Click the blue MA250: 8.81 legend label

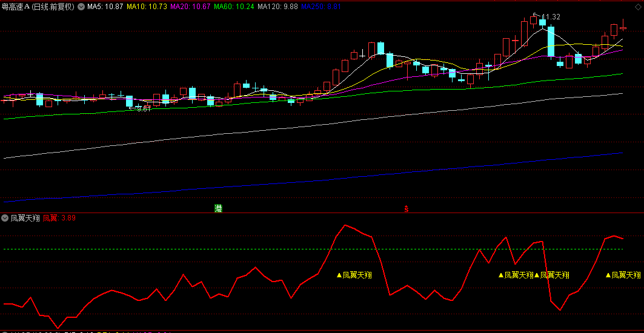[x=320, y=7]
